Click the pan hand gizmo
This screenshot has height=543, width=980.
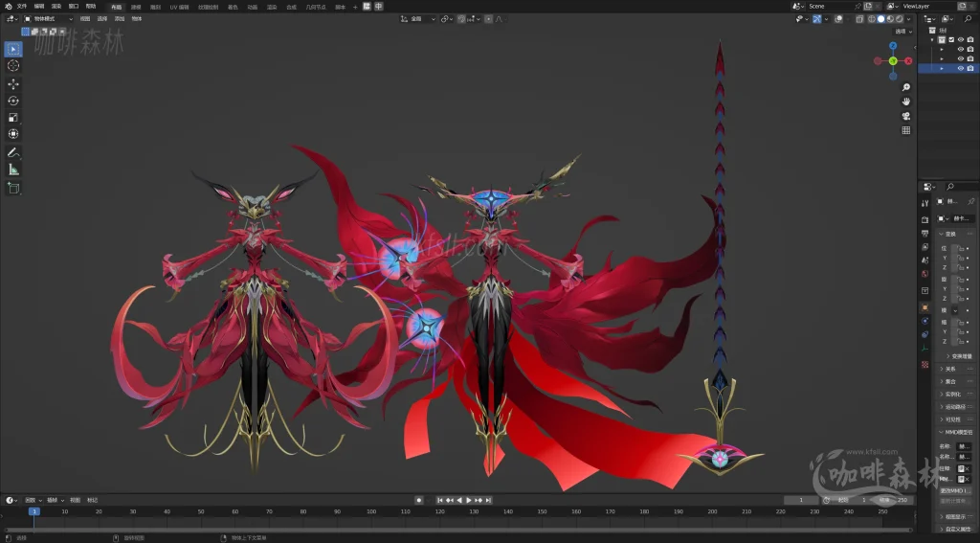906,102
